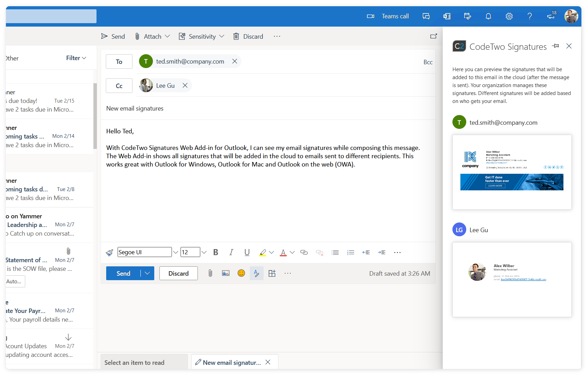Image resolution: width=588 pixels, height=380 pixels.
Task: Click blue Send button
Action: pyautogui.click(x=123, y=273)
